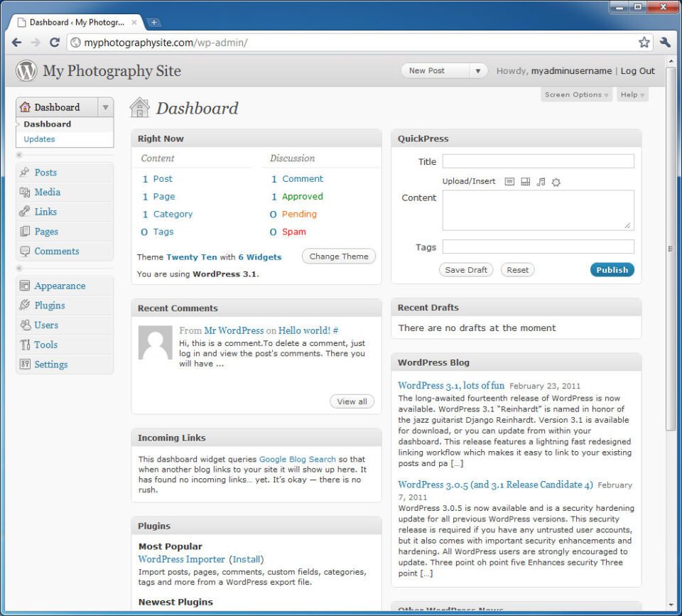Click the browser forward arrow
The width and height of the screenshot is (682, 616).
tap(36, 42)
